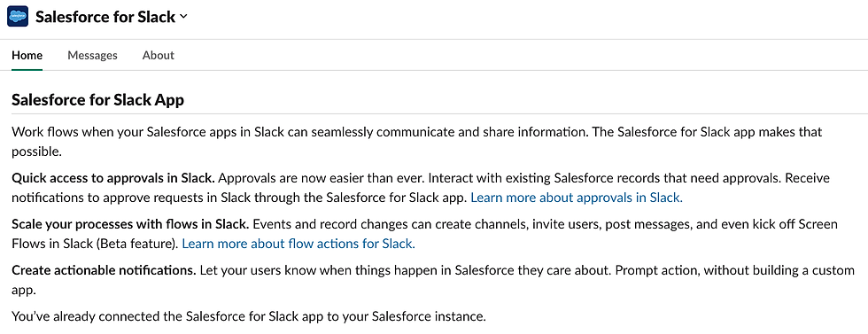The image size is (868, 334).
Task: Click the Salesforce for Slack App heading
Action: [98, 100]
